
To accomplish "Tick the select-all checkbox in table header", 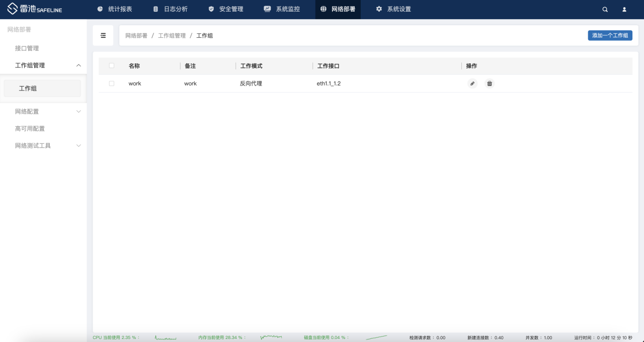I will click(x=112, y=66).
